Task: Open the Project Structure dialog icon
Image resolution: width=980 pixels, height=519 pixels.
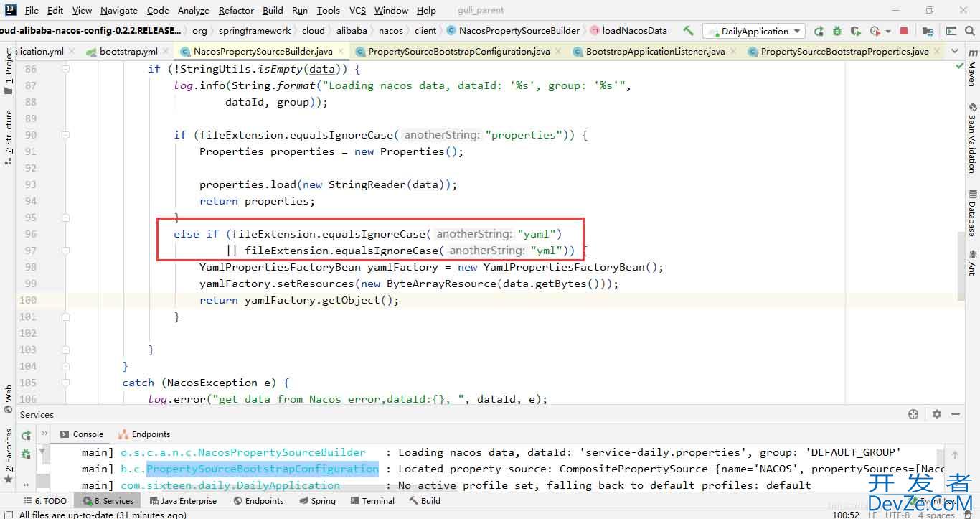Action: pos(928,31)
